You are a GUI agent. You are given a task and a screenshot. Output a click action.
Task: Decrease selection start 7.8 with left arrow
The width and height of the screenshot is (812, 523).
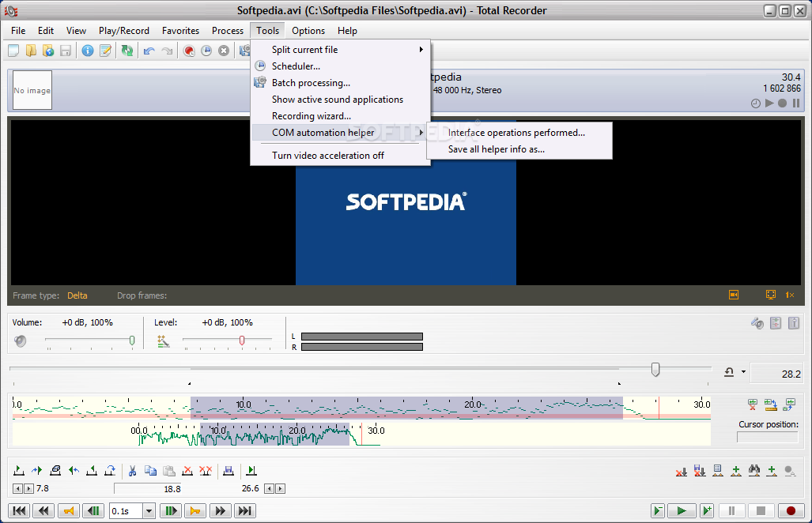(17, 488)
